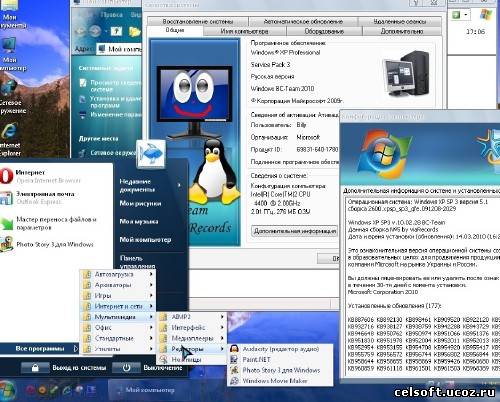Image resolution: width=500 pixels, height=402 pixels.
Task: Click the Back arrow in the Explorer toolbar
Action: click(81, 32)
